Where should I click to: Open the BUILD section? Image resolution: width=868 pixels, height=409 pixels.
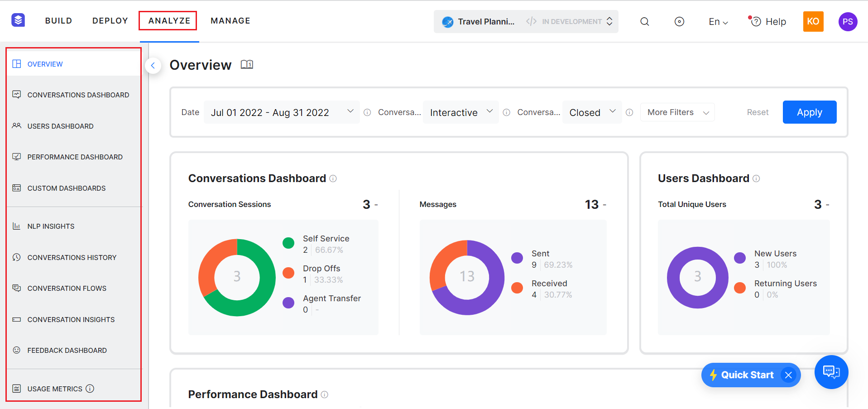tap(58, 20)
